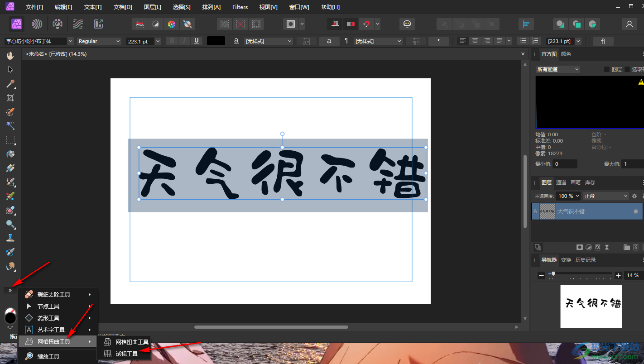Switch to the Liquify Persona icon

tap(37, 24)
